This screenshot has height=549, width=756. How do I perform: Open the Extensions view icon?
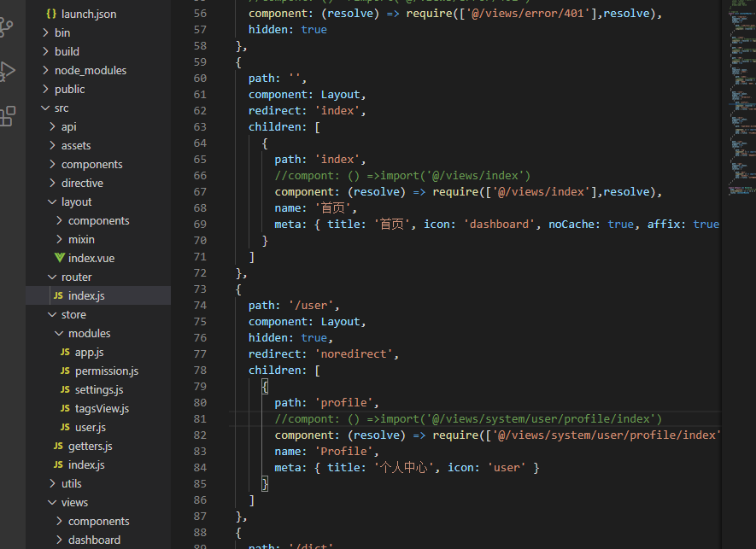7,116
